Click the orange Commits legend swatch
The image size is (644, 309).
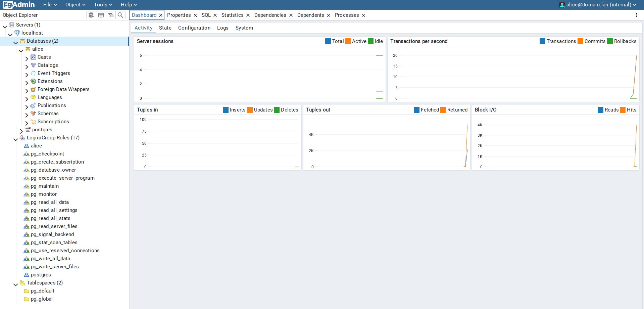point(580,41)
